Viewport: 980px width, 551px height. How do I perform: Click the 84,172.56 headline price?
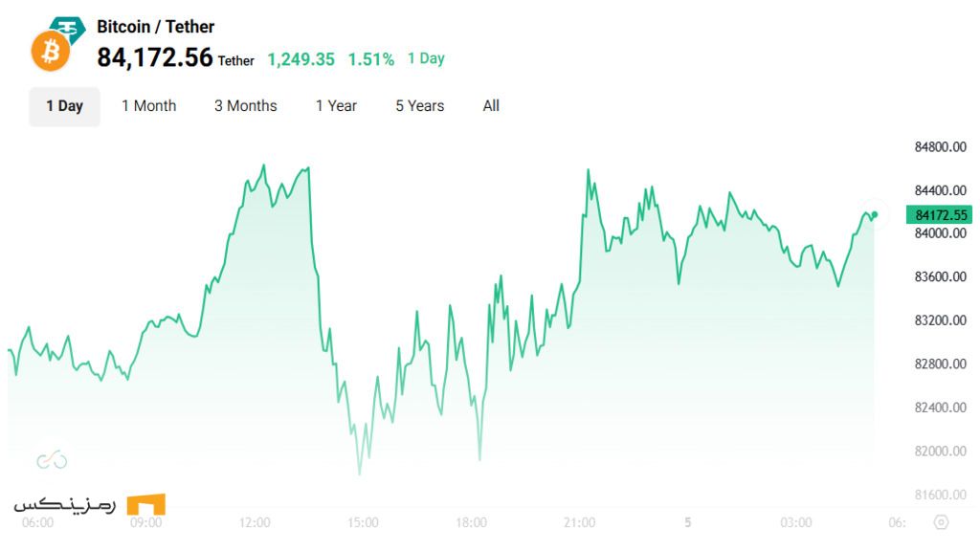pyautogui.click(x=154, y=57)
